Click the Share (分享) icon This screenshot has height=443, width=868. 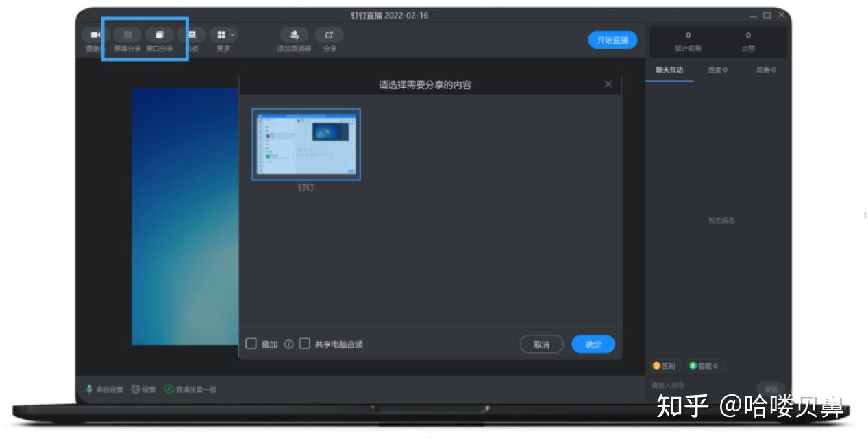pyautogui.click(x=330, y=35)
